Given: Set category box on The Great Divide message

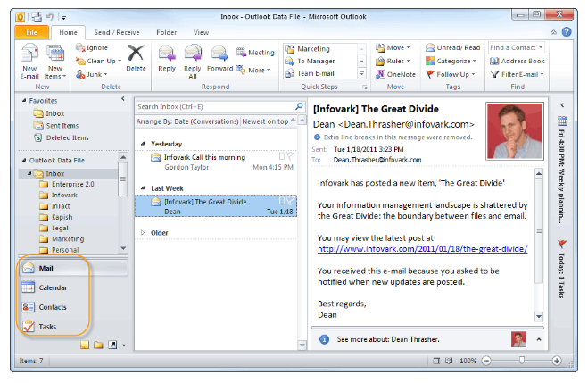Looking at the screenshot, I should click(282, 201).
